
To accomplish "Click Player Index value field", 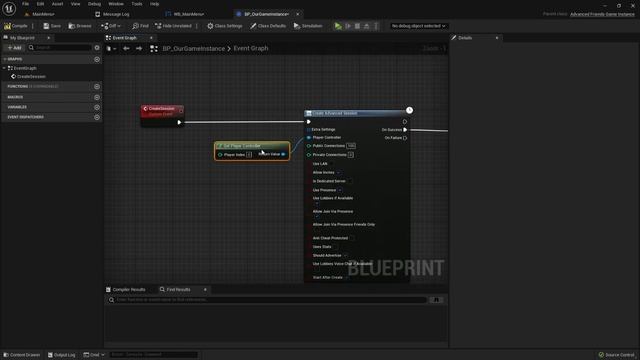I will tap(249, 155).
